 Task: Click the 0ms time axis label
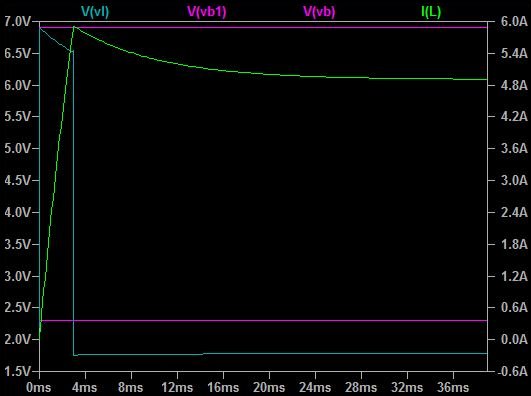[x=39, y=387]
